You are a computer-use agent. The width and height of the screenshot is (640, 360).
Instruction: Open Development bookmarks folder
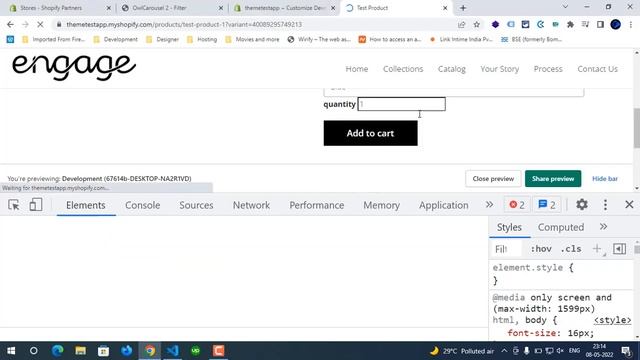pyautogui.click(x=116, y=39)
